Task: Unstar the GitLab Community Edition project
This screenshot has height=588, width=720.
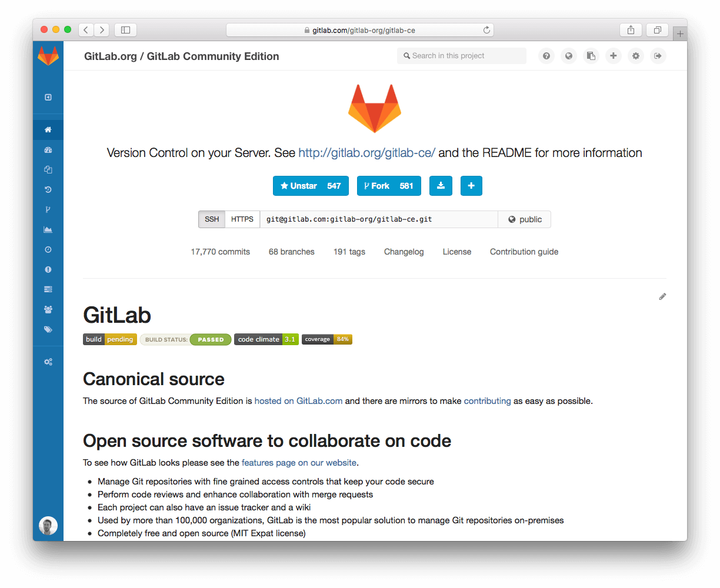Action: point(311,186)
